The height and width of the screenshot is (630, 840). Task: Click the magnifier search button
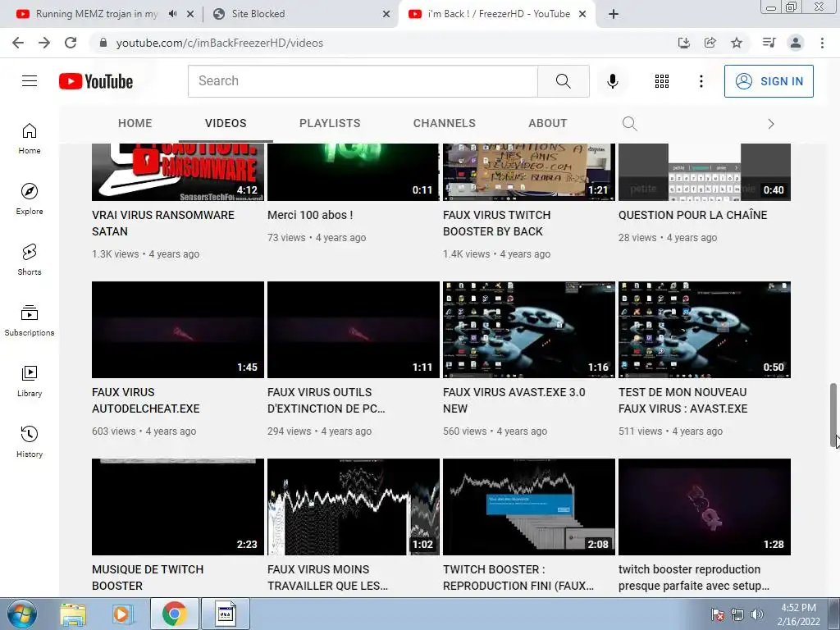pyautogui.click(x=563, y=81)
